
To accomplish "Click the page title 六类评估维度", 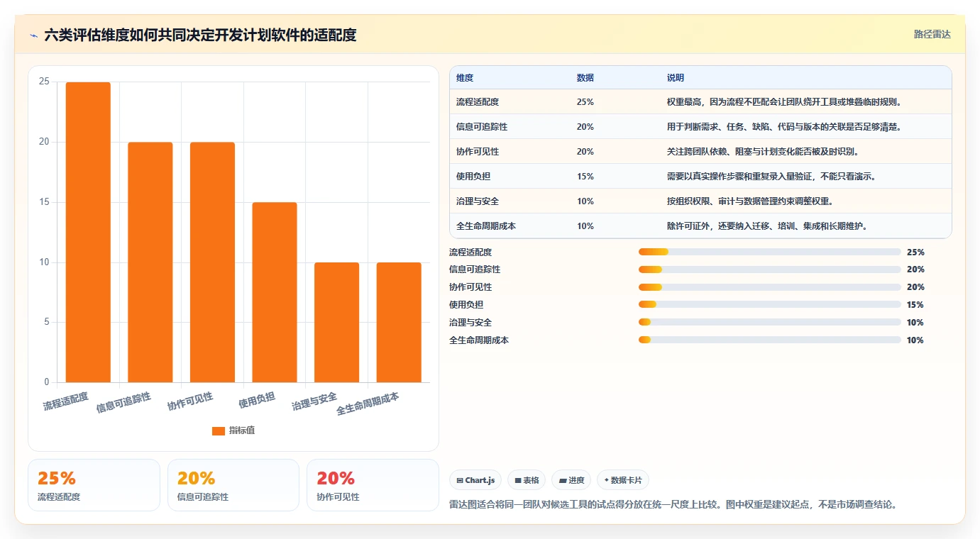I will coord(201,35).
